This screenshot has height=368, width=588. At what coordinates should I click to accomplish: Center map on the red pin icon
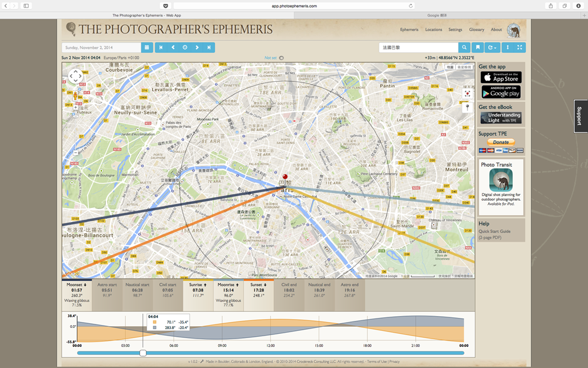coord(467,94)
